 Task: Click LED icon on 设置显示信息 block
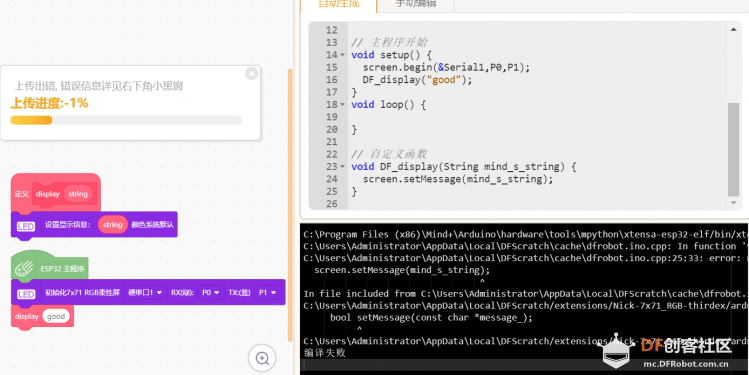point(26,226)
